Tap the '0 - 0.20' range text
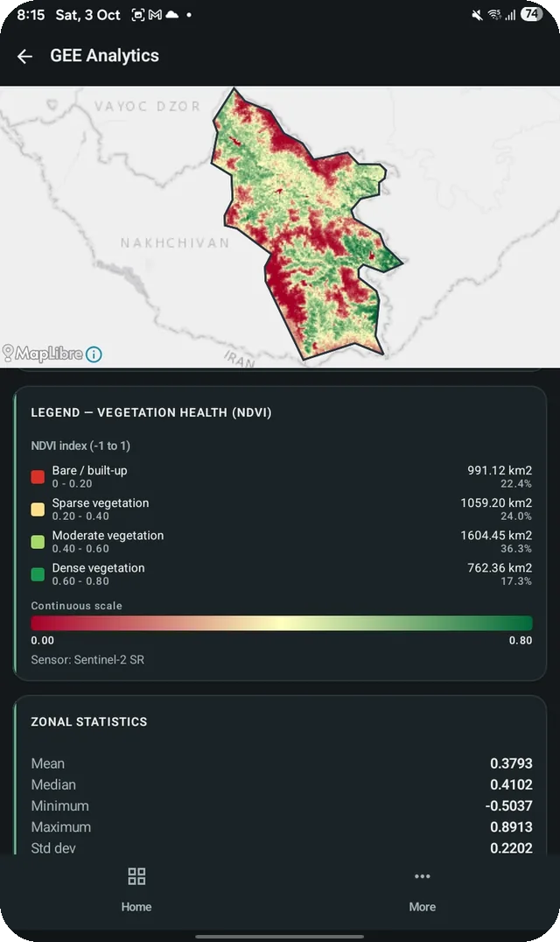Viewport: 560px width, 942px height. pos(72,483)
